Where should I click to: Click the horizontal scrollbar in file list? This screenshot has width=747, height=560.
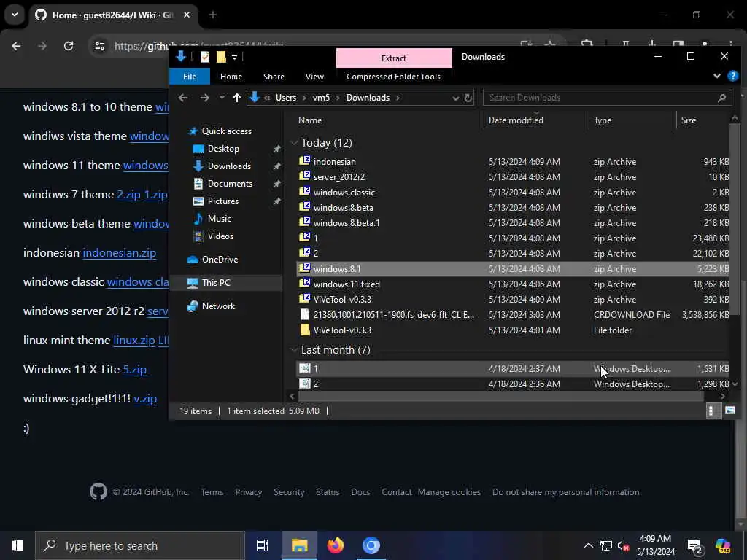pos(500,396)
